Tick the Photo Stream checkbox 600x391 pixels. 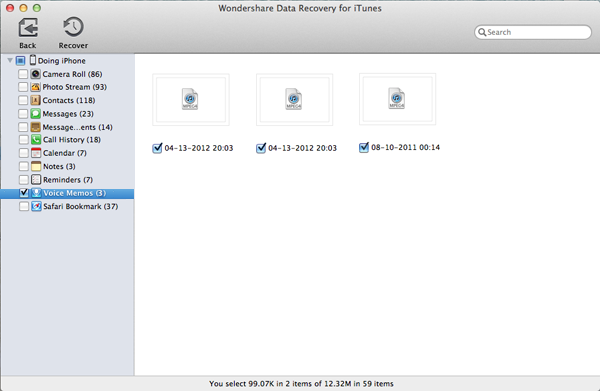point(23,87)
